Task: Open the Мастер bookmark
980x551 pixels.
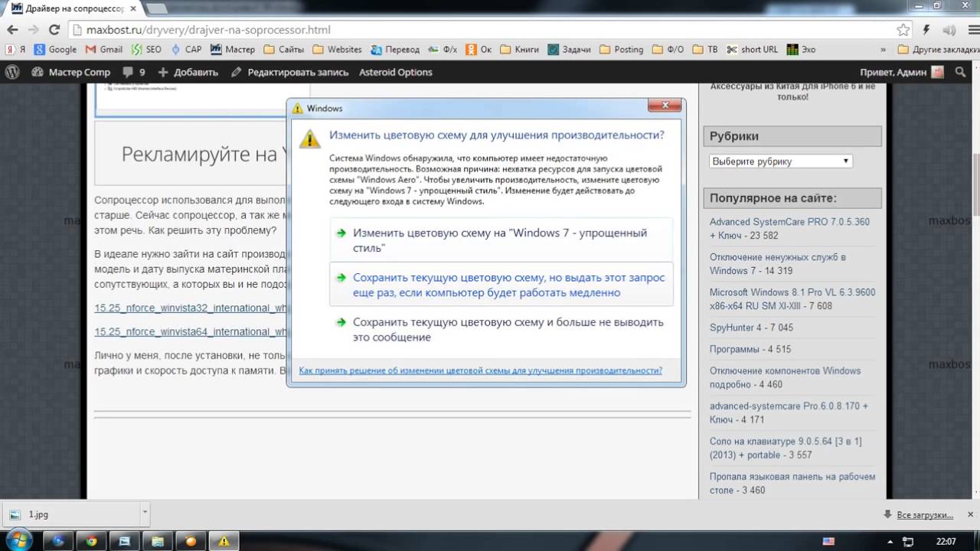Action: 233,49
